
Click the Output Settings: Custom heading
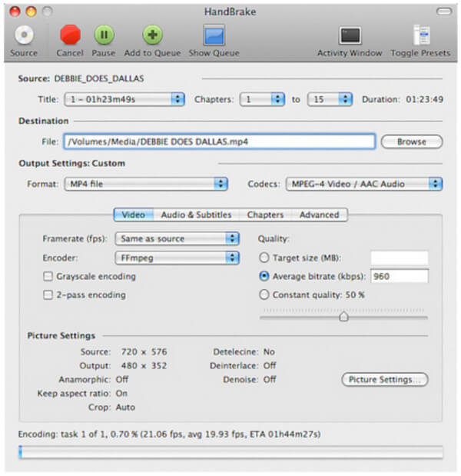72,163
